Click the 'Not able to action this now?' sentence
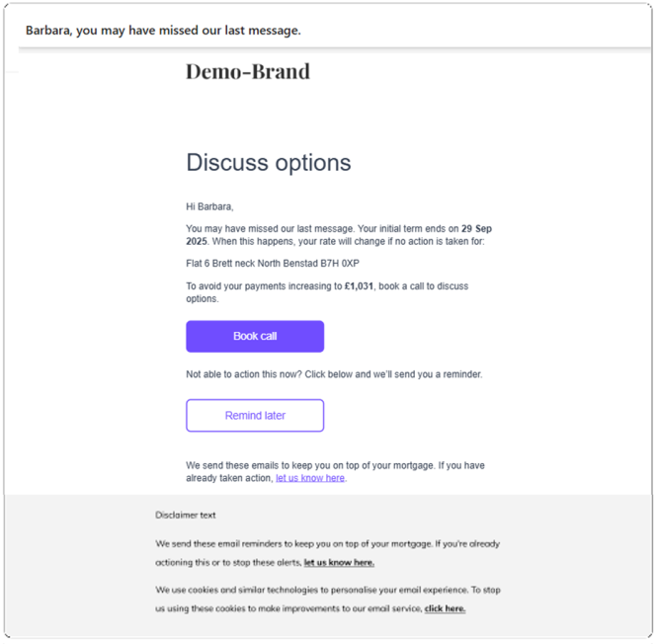This screenshot has width=656, height=644. 244,374
